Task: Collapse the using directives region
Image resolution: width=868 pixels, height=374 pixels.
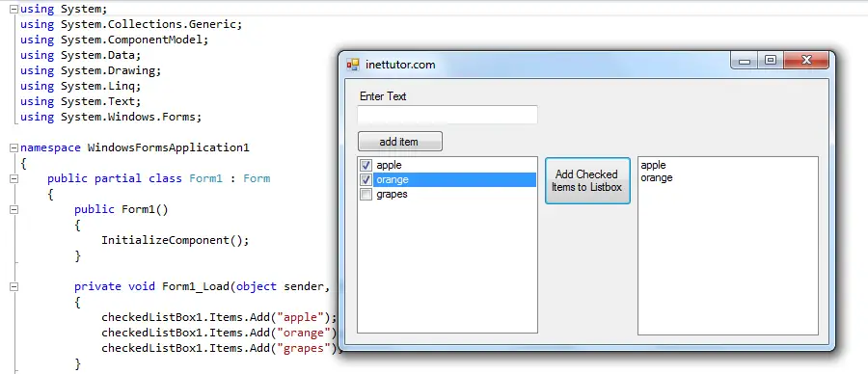Action: pyautogui.click(x=14, y=9)
